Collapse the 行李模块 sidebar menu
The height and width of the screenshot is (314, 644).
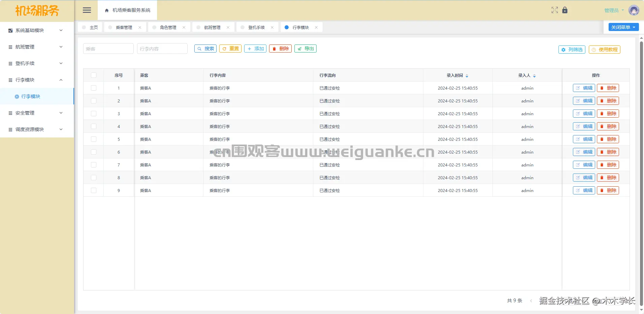pos(37,80)
